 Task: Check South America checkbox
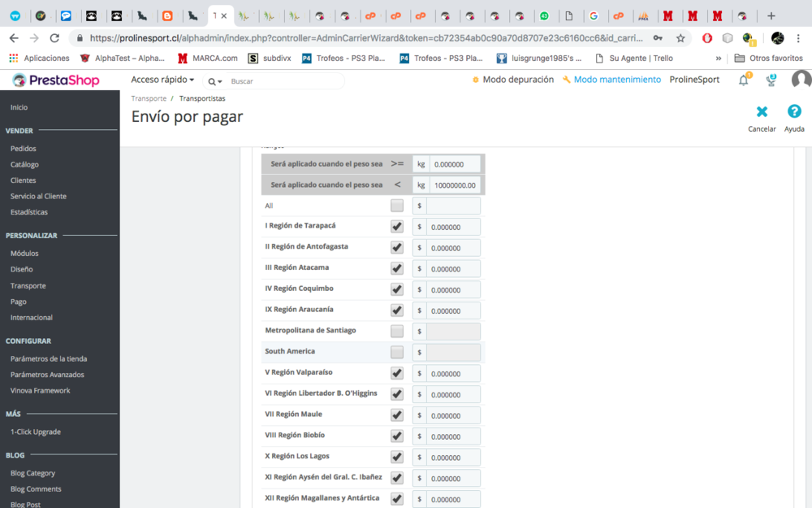point(397,353)
